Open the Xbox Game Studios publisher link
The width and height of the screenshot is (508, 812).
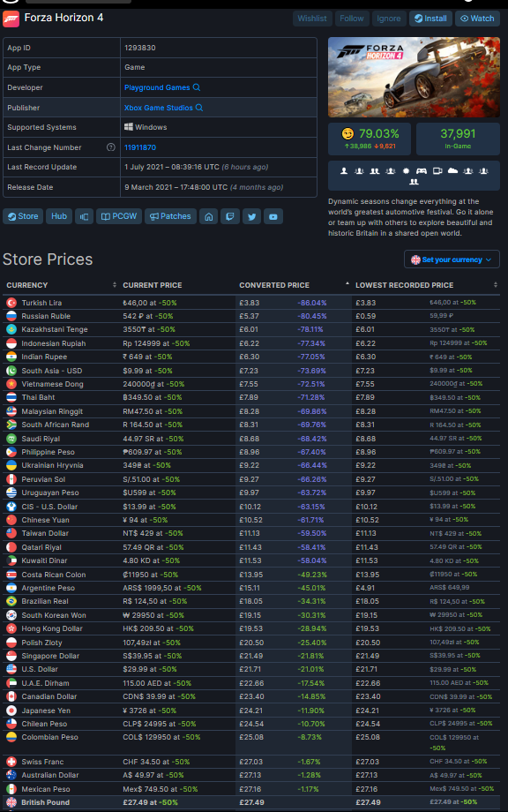[x=158, y=108]
